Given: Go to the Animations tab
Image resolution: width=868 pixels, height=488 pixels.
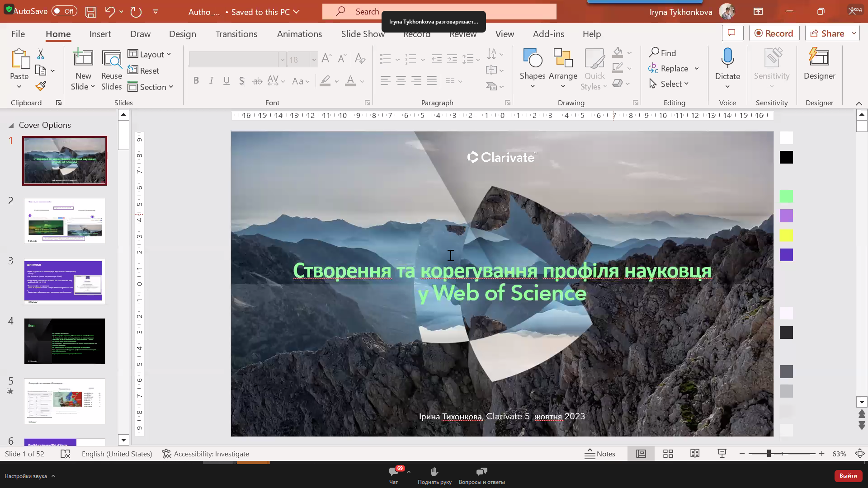Looking at the screenshot, I should [299, 34].
